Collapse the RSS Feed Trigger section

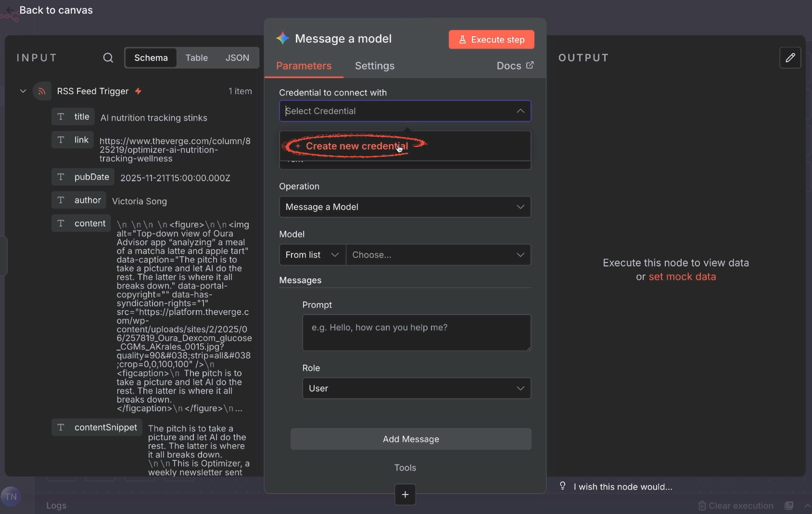23,91
